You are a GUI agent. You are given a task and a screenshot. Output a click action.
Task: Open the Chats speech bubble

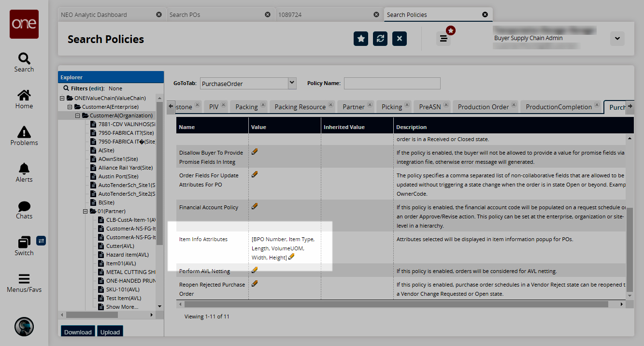click(x=24, y=206)
